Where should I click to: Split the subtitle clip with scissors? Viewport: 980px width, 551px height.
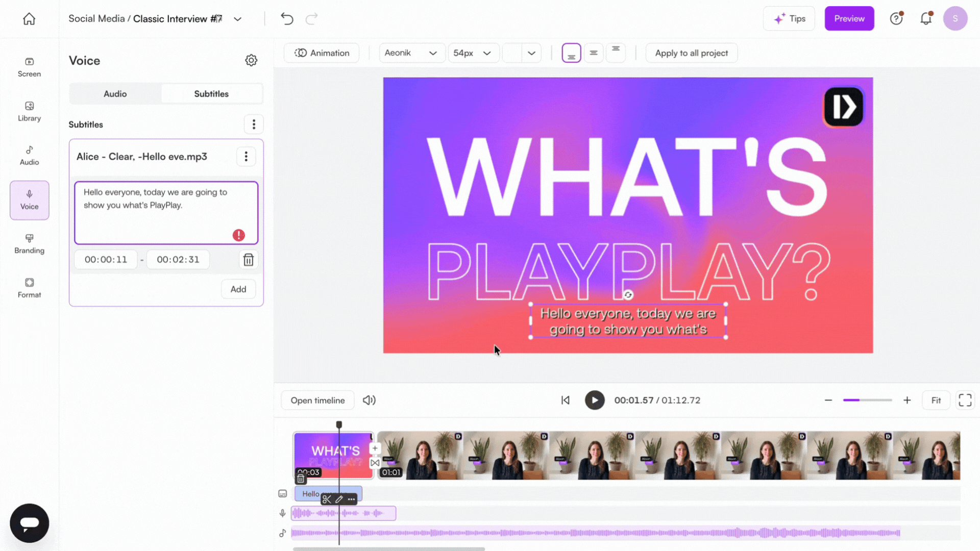point(327,499)
